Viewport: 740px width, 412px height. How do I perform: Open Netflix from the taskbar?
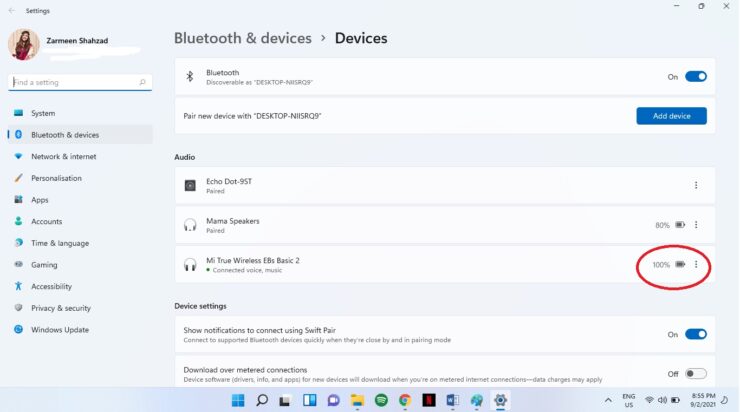[429, 400]
